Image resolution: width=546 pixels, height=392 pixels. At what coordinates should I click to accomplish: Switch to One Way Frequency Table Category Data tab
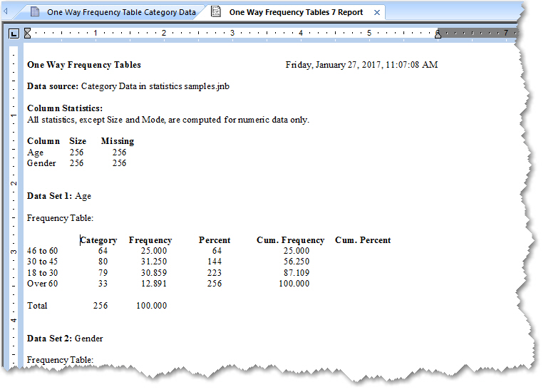click(121, 12)
